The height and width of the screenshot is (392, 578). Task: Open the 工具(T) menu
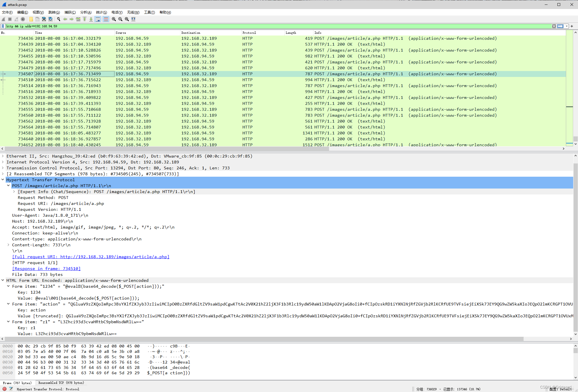[149, 12]
